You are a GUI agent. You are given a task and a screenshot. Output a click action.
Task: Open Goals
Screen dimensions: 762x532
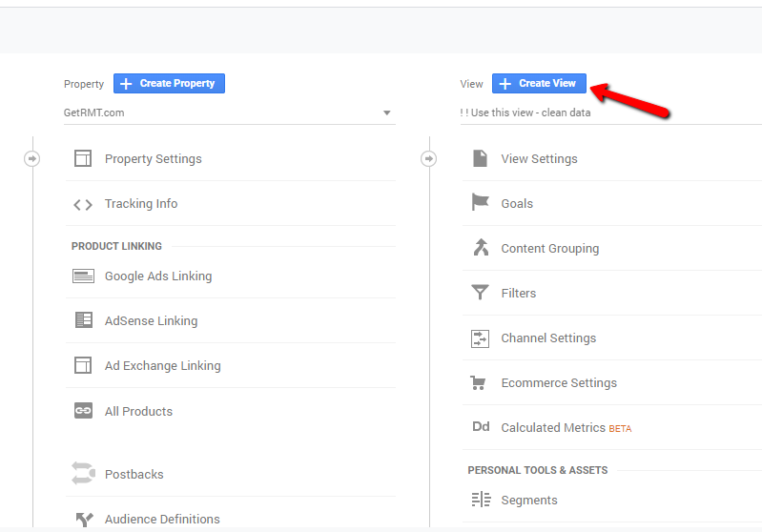[x=517, y=204]
